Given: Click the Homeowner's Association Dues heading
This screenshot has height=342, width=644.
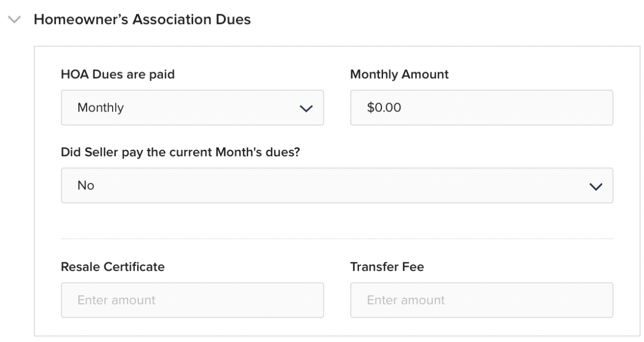Looking at the screenshot, I should (x=142, y=20).
